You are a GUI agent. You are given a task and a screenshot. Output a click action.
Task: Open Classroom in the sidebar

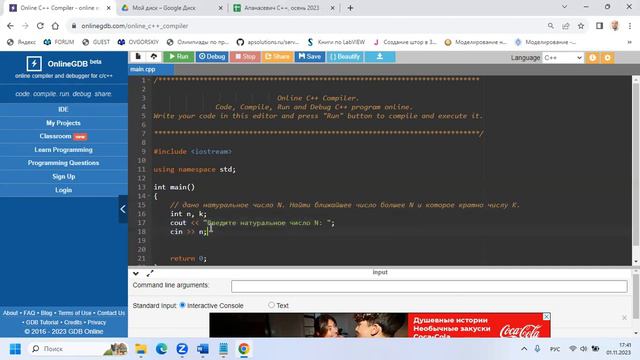(x=63, y=136)
